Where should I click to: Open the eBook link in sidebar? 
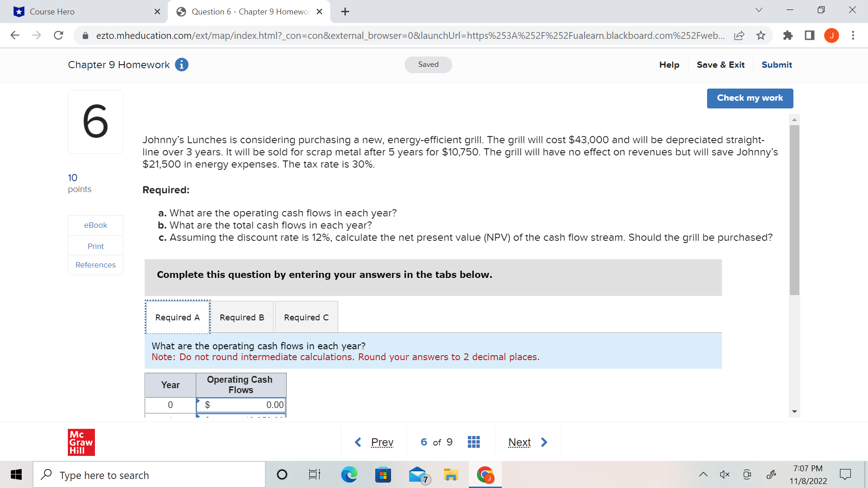(95, 225)
